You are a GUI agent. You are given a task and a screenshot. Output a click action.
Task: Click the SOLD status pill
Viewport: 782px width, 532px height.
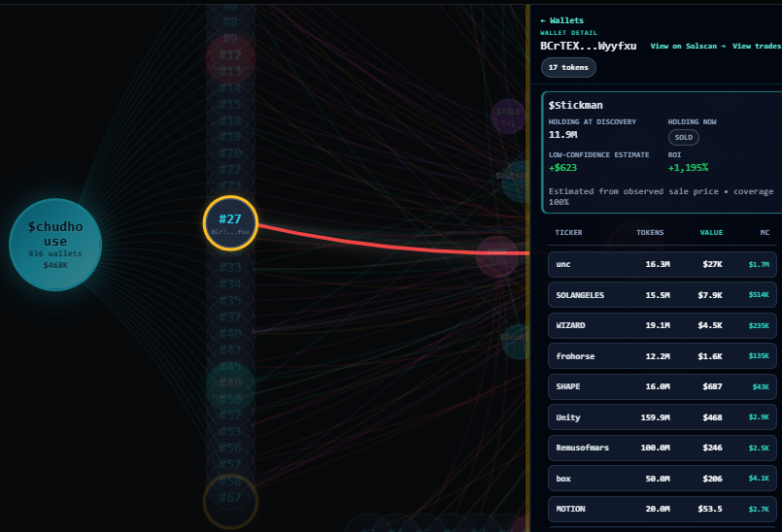pyautogui.click(x=683, y=138)
